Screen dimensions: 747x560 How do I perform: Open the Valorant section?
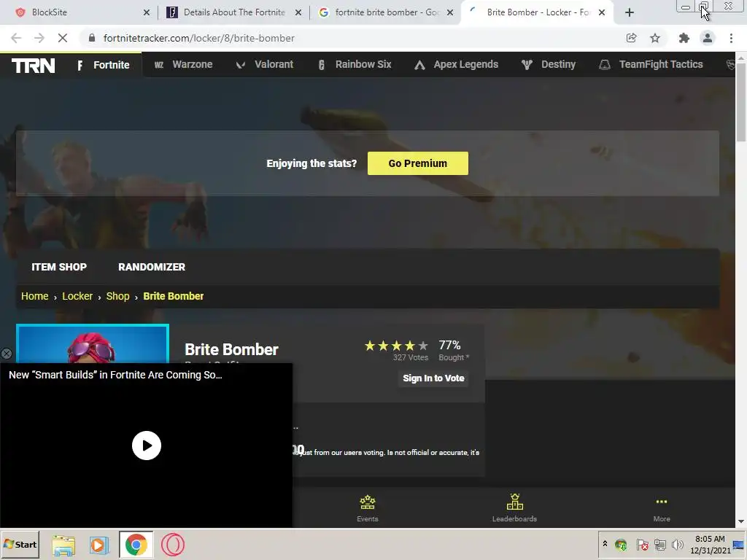click(265, 64)
